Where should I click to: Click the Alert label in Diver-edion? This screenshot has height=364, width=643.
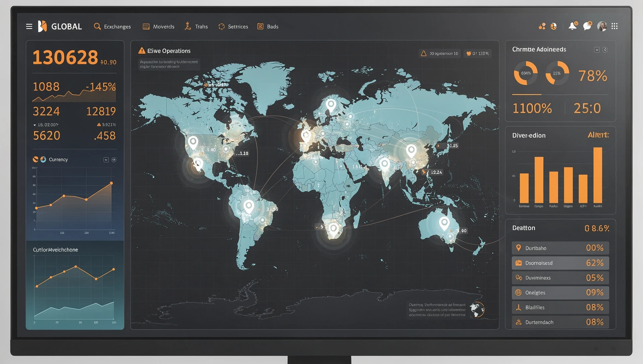click(x=598, y=135)
